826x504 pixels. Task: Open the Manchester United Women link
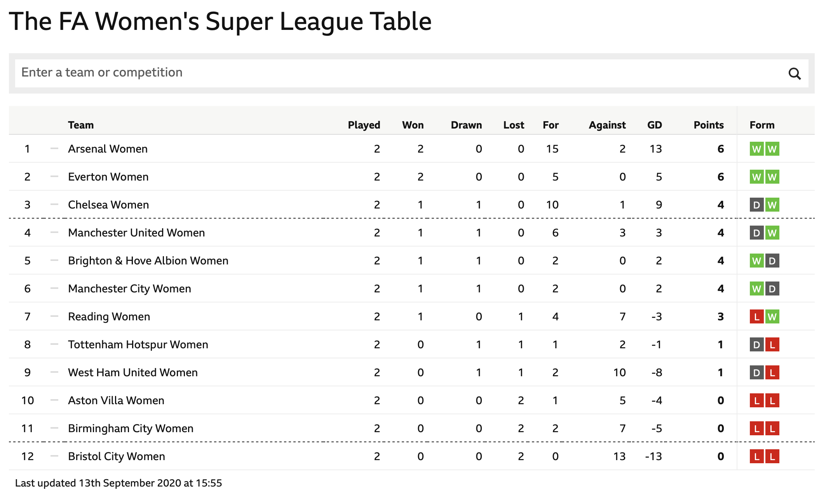(136, 233)
